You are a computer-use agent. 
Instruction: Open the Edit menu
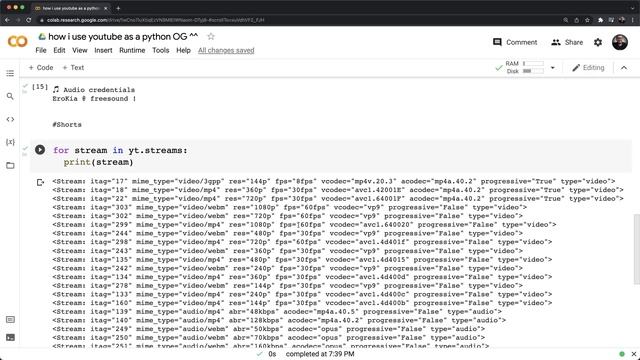59,50
